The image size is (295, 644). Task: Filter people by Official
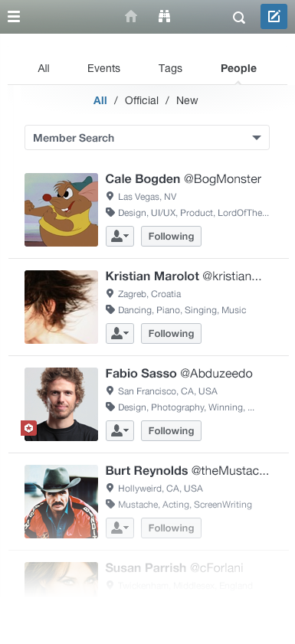tap(142, 100)
